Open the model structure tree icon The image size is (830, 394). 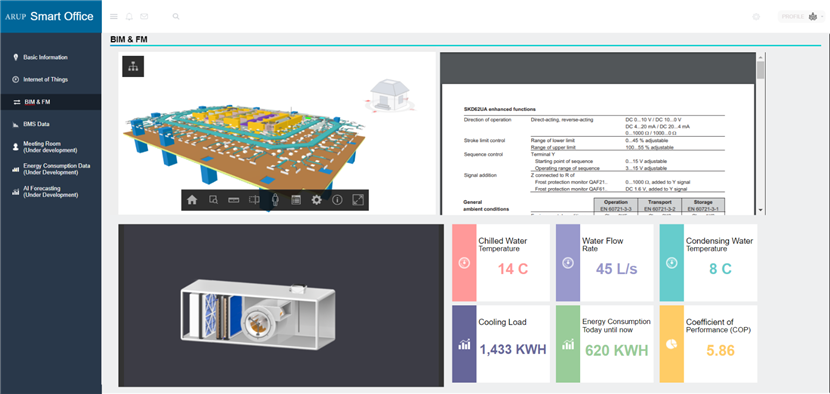coord(133,66)
